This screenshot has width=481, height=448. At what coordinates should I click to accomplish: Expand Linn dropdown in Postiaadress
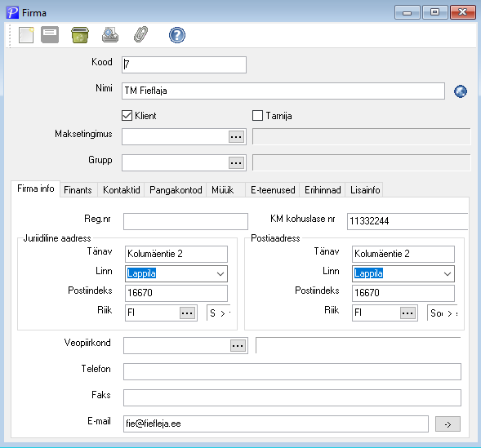coord(448,273)
